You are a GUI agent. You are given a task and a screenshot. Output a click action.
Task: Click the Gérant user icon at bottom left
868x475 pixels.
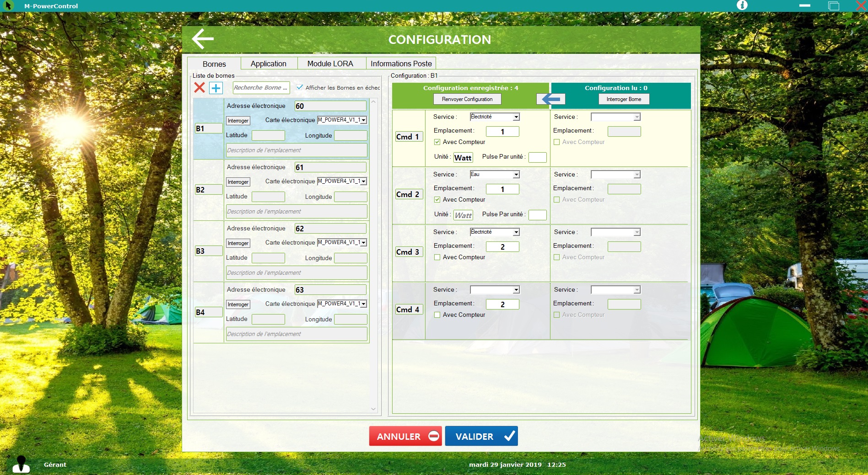tap(21, 464)
